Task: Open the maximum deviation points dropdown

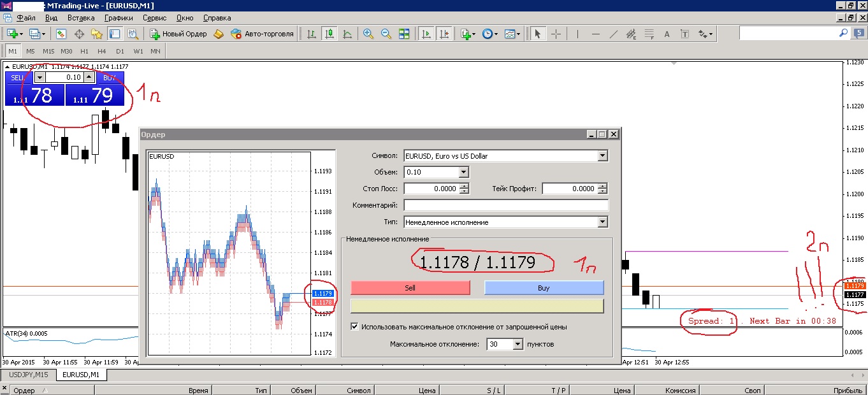Action: [x=517, y=344]
